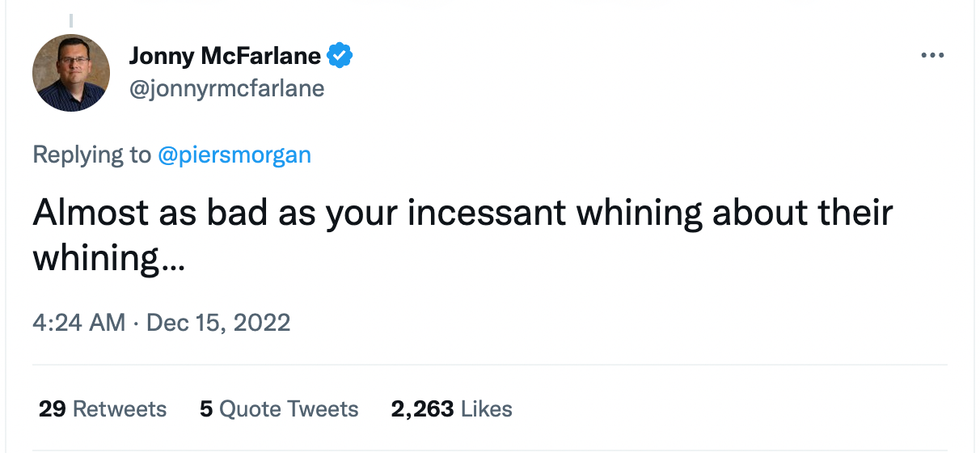Image resolution: width=980 pixels, height=453 pixels.
Task: Click the tweet text about incessant whining
Action: tap(460, 215)
